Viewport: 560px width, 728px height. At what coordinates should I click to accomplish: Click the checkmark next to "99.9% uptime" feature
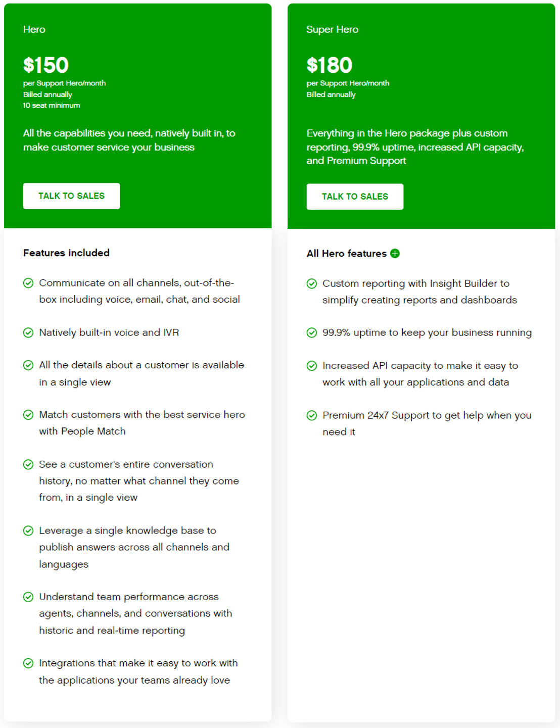tap(311, 332)
